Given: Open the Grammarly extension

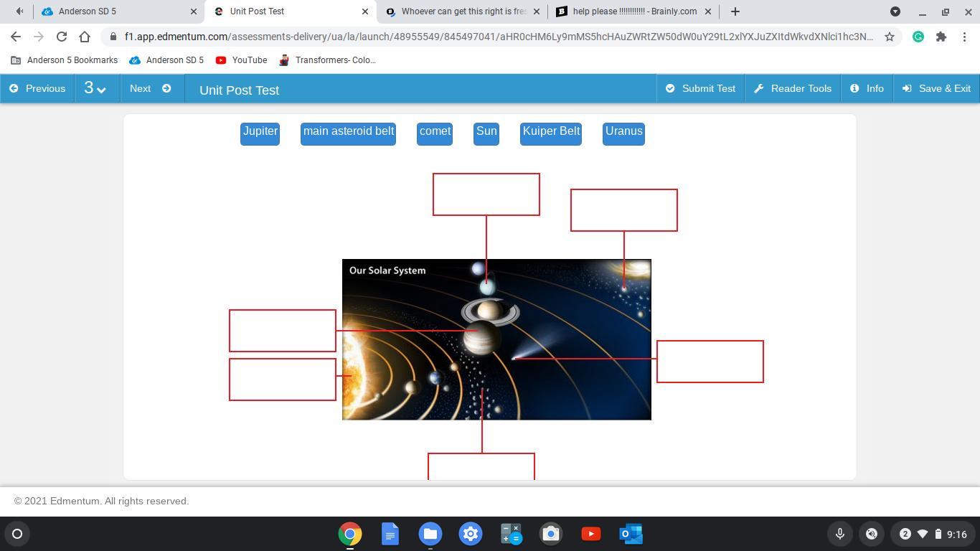Looking at the screenshot, I should (x=918, y=37).
